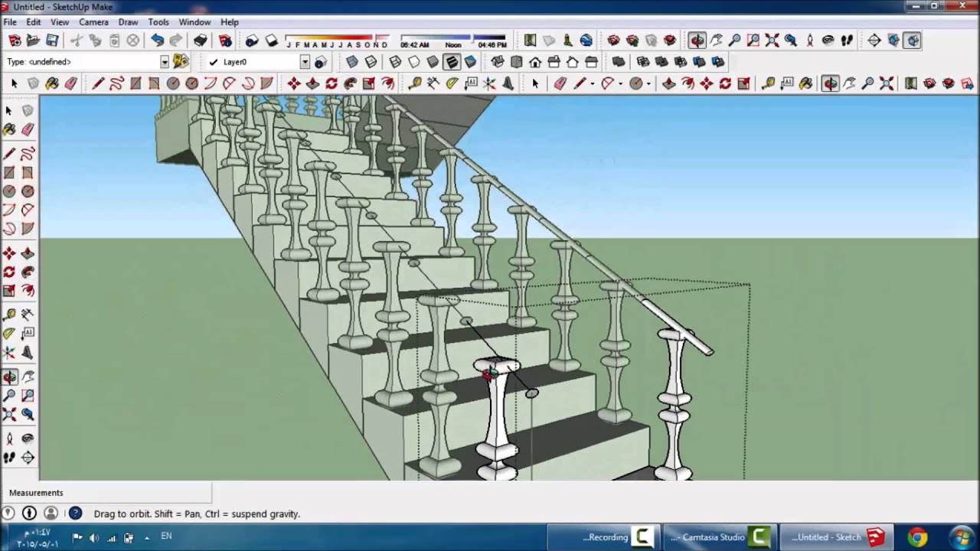Toggle the Back Edges style
Viewport: 980px width, 551px height.
click(x=371, y=62)
